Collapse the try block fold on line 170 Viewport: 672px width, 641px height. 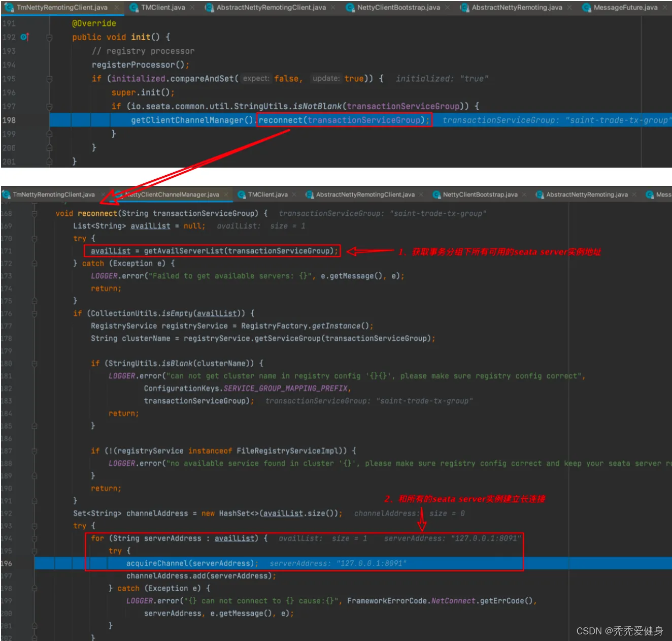tap(35, 239)
